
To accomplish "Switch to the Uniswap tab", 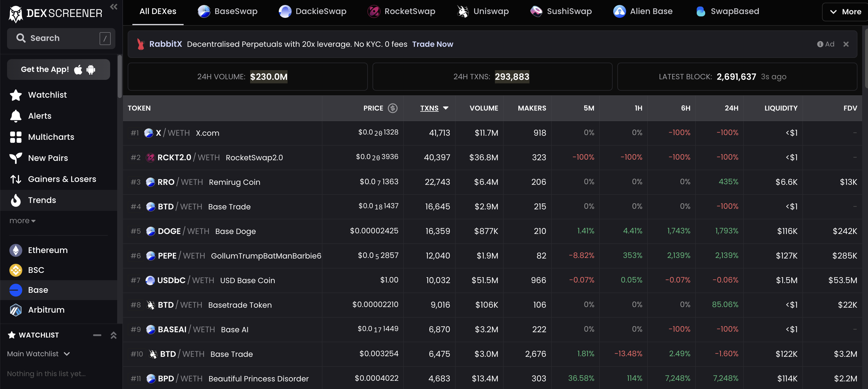I will [483, 11].
